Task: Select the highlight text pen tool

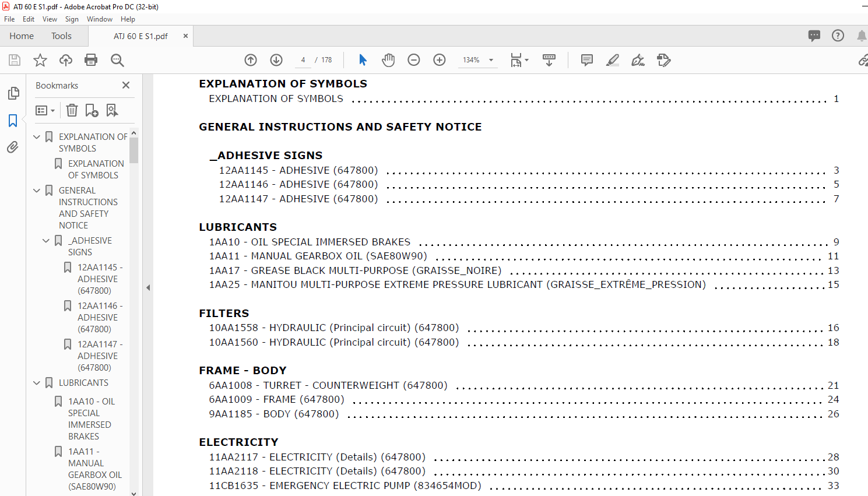Action: (x=613, y=60)
